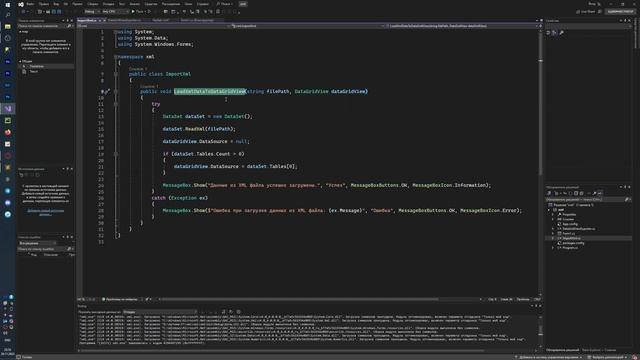
Task: Open the Сборка menu
Action: coord(93,4)
